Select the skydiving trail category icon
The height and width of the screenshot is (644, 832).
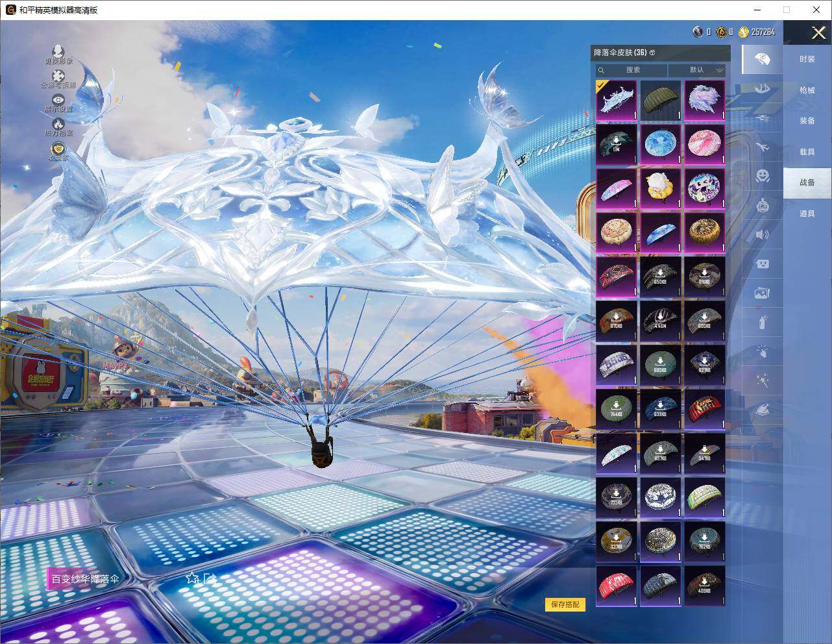click(x=763, y=88)
